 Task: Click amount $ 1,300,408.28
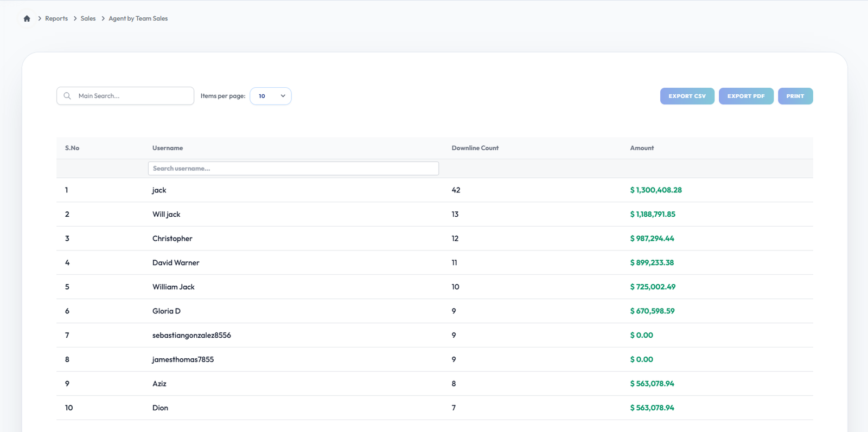tap(656, 190)
